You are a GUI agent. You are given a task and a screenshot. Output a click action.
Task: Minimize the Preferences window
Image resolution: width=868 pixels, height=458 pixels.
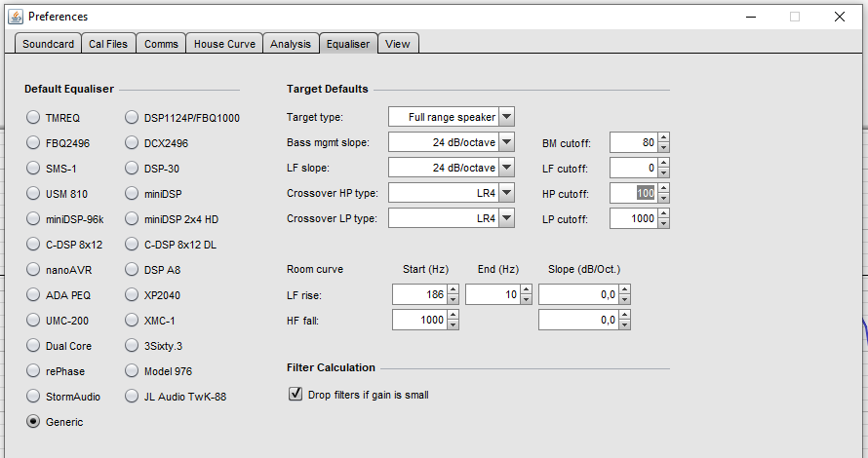751,17
